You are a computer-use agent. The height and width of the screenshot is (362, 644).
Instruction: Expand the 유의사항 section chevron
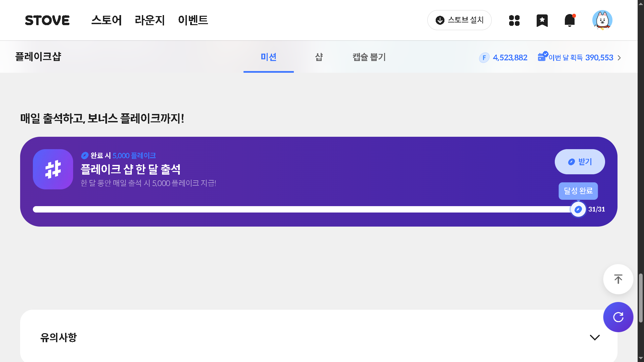point(595,338)
